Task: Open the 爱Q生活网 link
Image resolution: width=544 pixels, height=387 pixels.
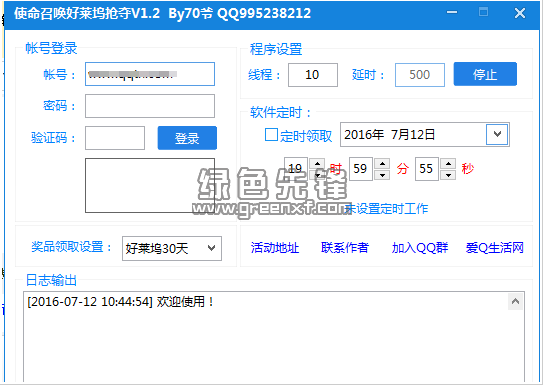Action: (x=494, y=248)
